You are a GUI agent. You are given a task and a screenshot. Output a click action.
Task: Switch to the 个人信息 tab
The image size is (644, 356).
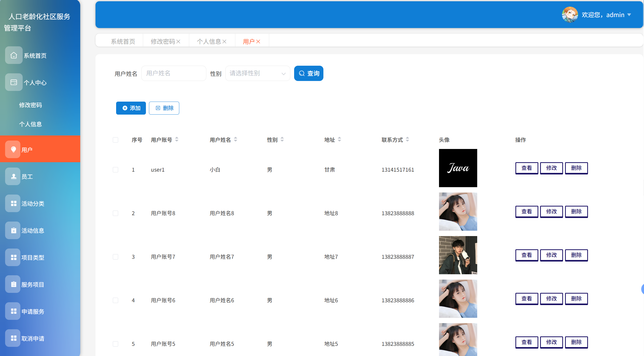pyautogui.click(x=209, y=42)
